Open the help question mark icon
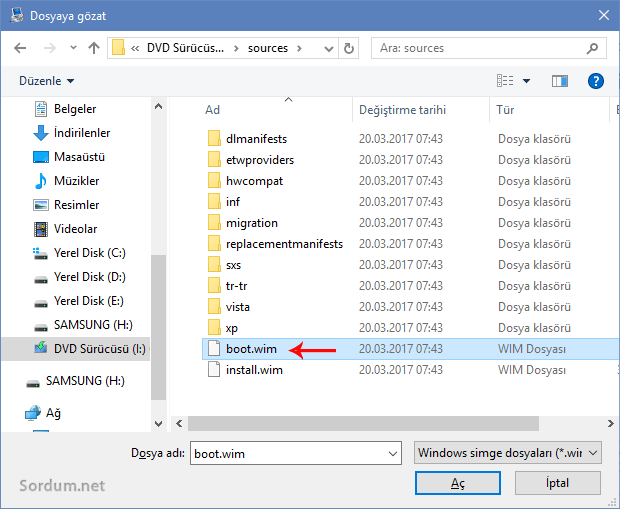This screenshot has height=509, width=620. 595,80
